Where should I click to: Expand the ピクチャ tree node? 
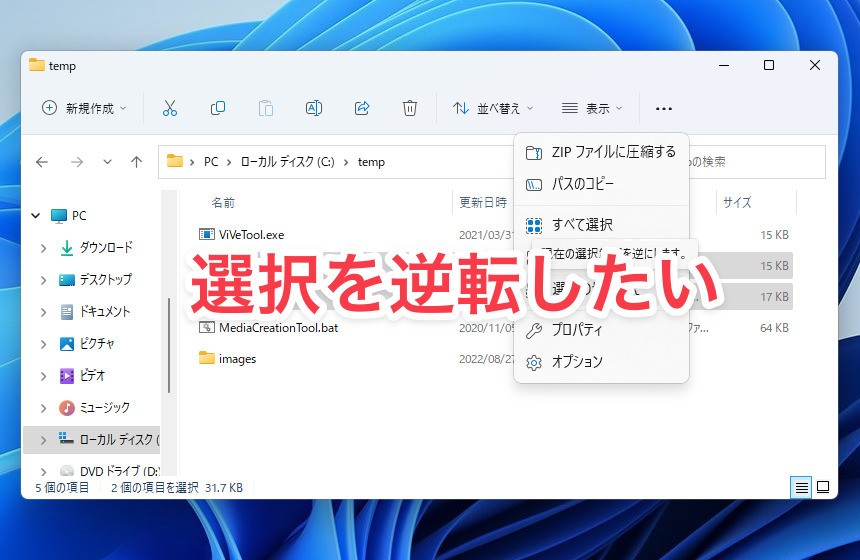(43, 344)
